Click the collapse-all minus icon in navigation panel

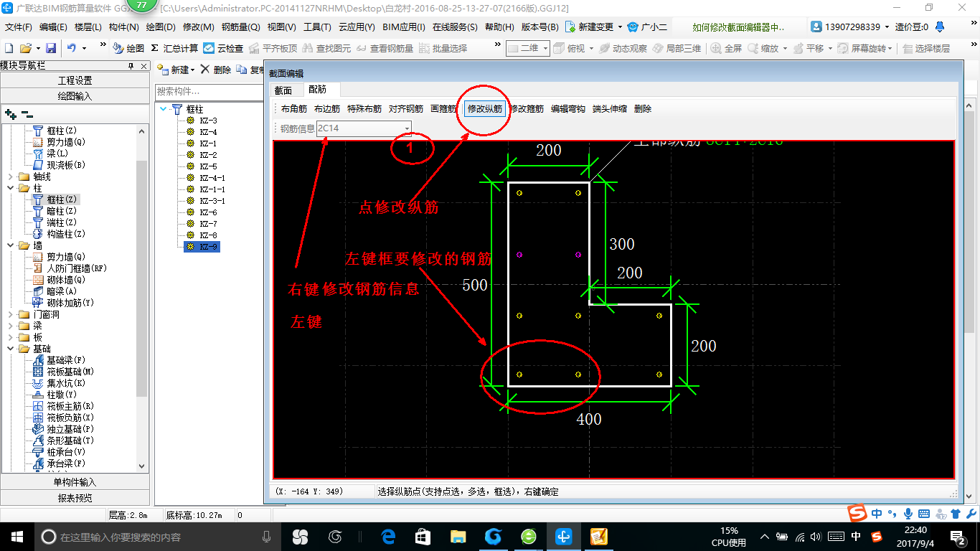[x=27, y=113]
